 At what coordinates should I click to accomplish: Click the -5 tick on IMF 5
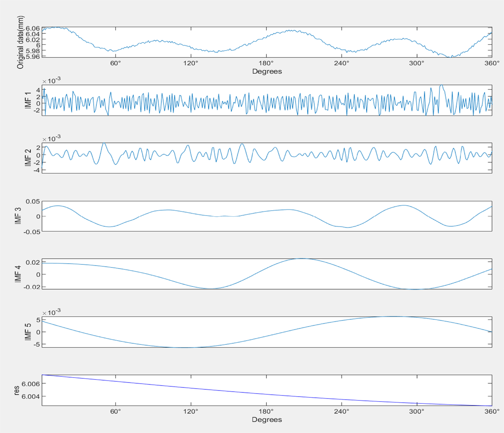(x=36, y=345)
